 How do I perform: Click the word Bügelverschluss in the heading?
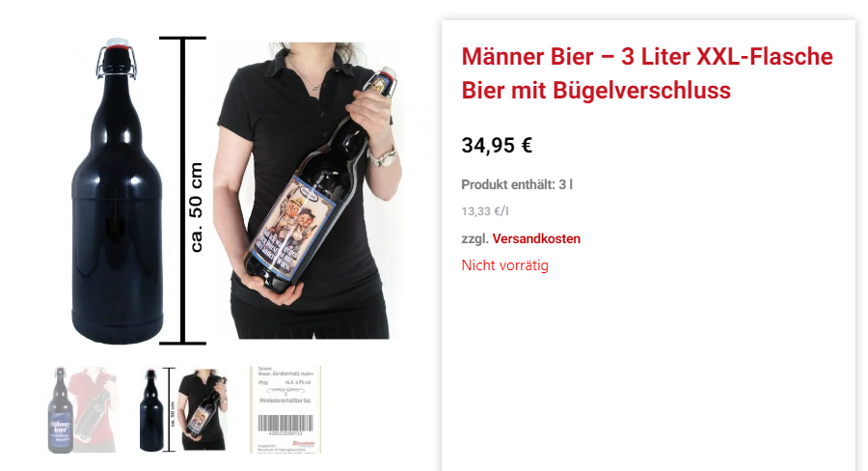[641, 91]
